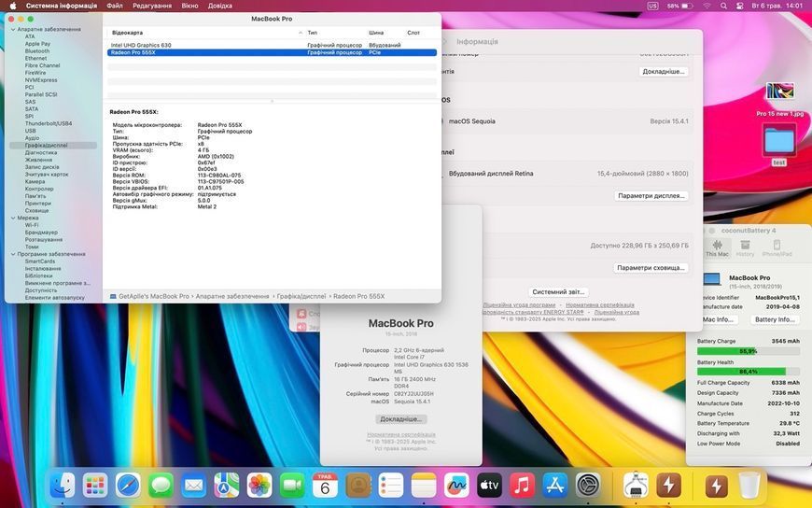Image resolution: width=812 pixels, height=508 pixels.
Task: Launch FaceTime from the Dock
Action: [x=292, y=486]
